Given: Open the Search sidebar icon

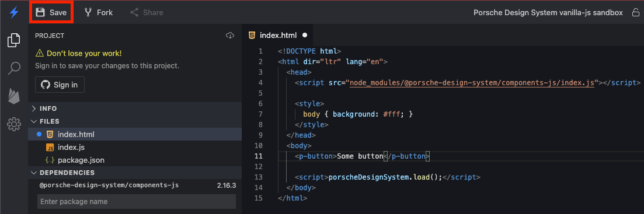Looking at the screenshot, I should [14, 68].
